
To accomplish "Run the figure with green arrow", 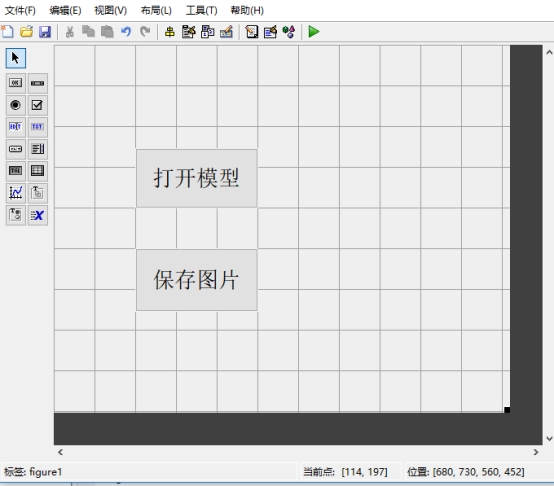I will [x=314, y=31].
